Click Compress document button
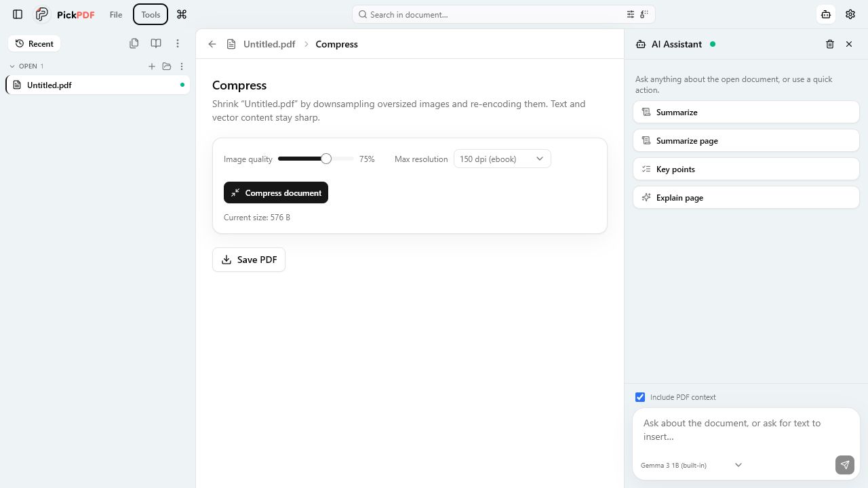The width and height of the screenshot is (868, 488). 276,192
